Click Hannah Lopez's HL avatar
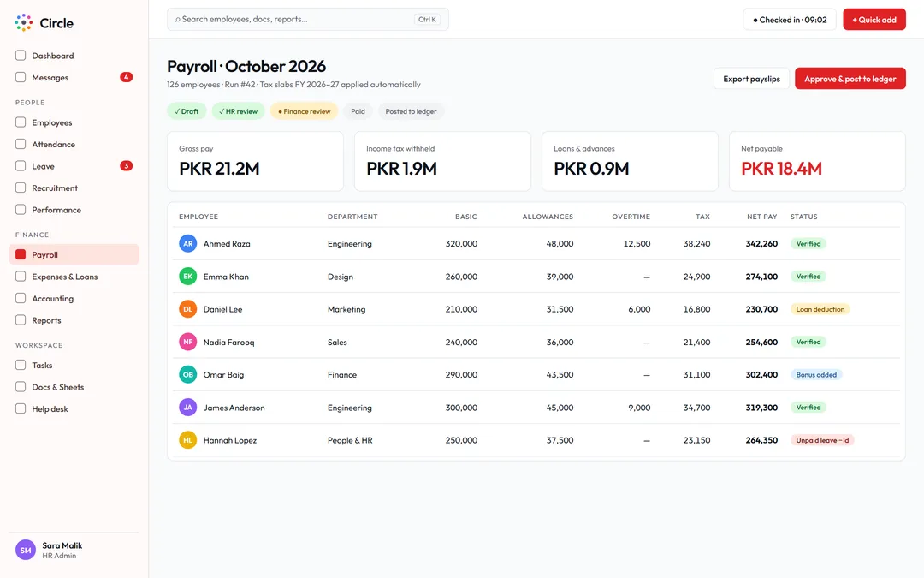The height and width of the screenshot is (578, 924). [188, 440]
